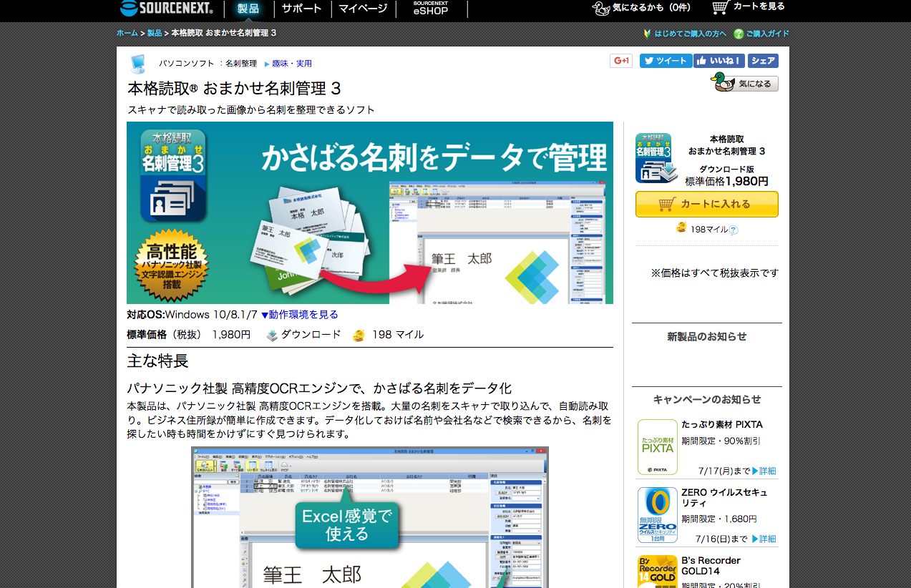Image resolution: width=911 pixels, height=588 pixels.
Task: Click the gold マイル coin icon
Action: (x=358, y=335)
